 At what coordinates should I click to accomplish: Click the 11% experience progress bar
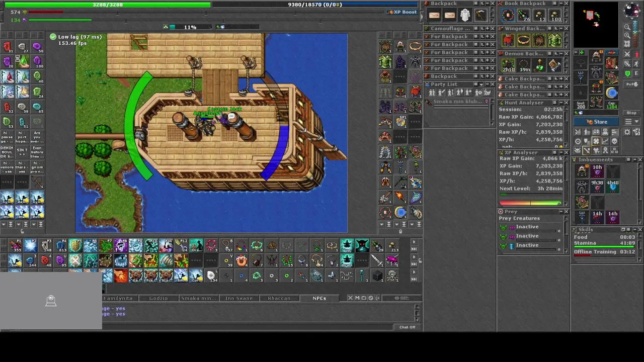(190, 27)
